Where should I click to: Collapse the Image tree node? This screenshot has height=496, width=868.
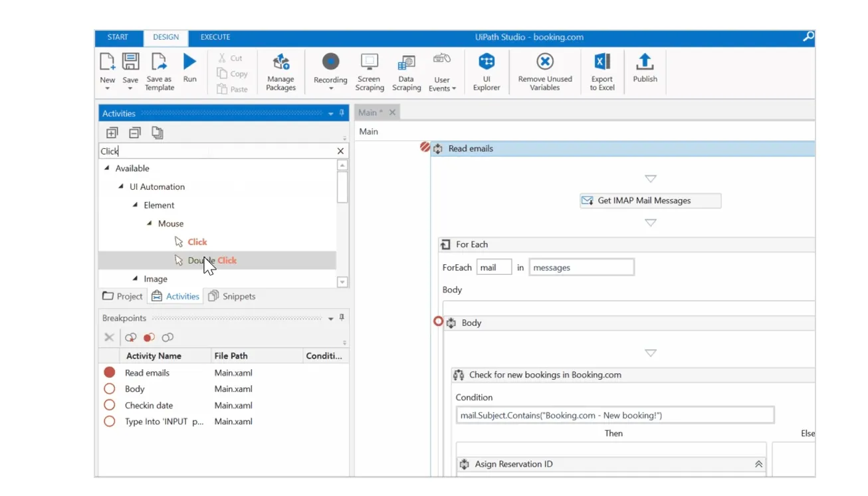[136, 278]
